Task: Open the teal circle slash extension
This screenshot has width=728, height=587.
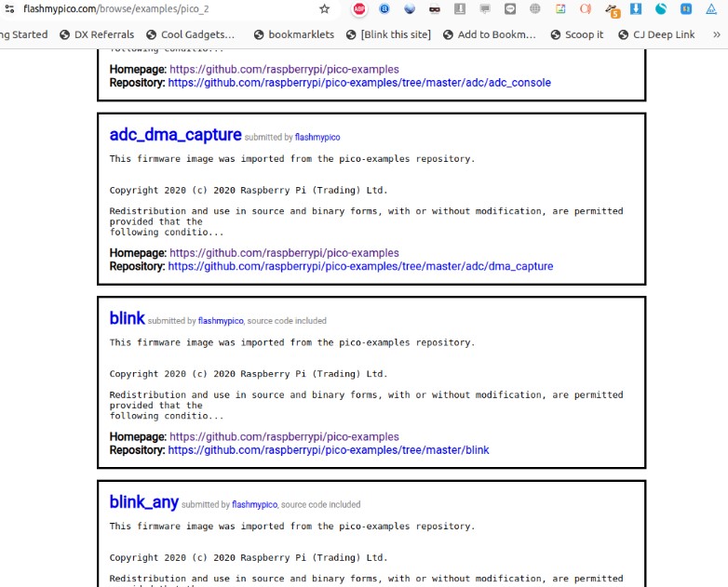Action: [x=661, y=8]
